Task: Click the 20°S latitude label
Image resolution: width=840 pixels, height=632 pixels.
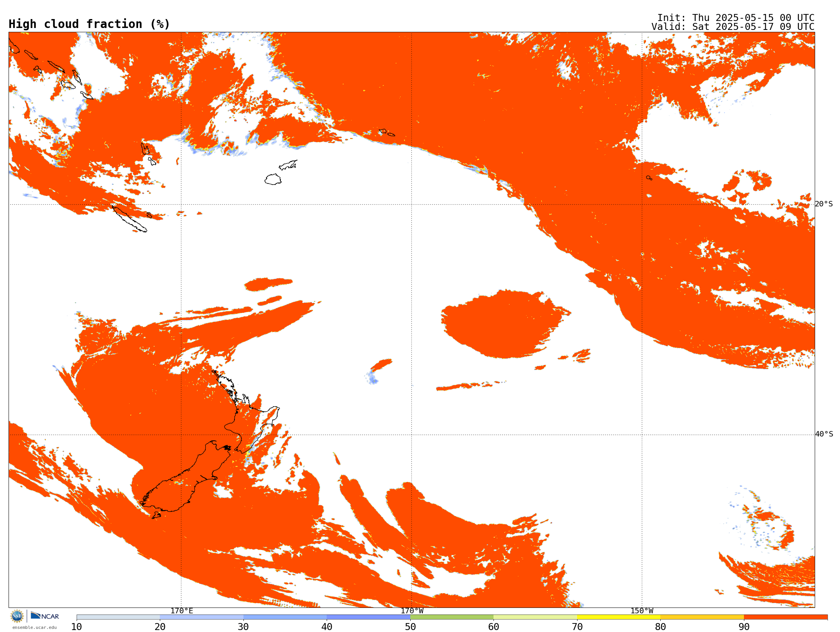Action: (x=824, y=204)
